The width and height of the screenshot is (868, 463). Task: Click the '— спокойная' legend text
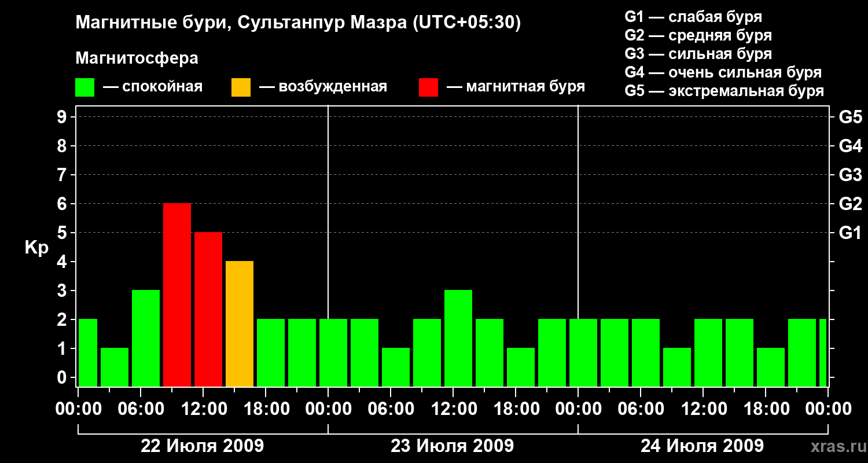[x=153, y=87]
